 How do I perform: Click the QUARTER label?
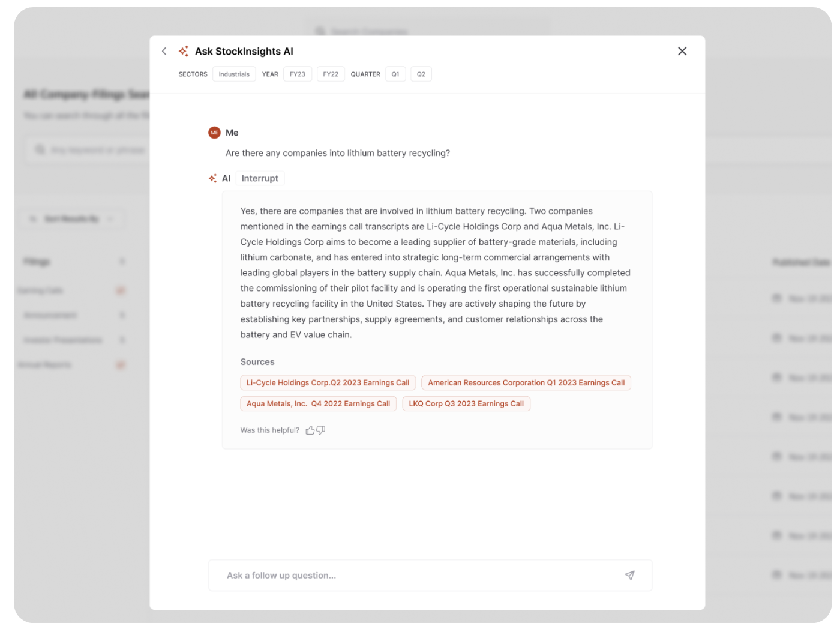[365, 74]
